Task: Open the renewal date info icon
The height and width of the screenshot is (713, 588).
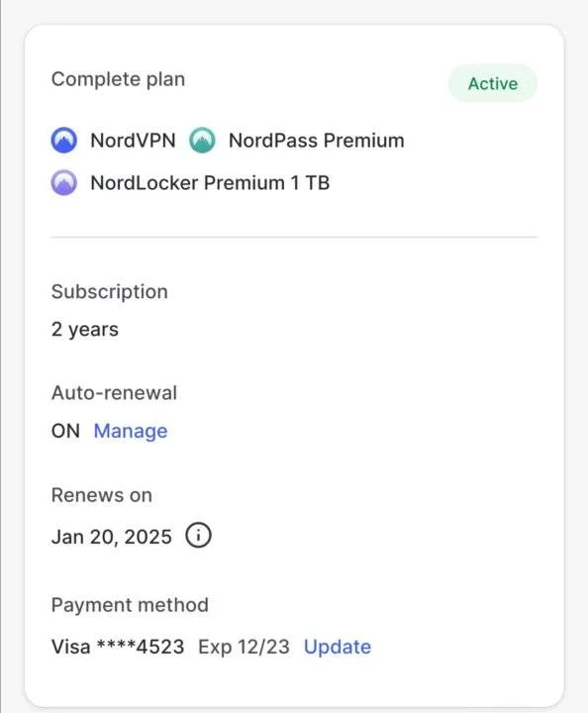Action: (x=198, y=535)
